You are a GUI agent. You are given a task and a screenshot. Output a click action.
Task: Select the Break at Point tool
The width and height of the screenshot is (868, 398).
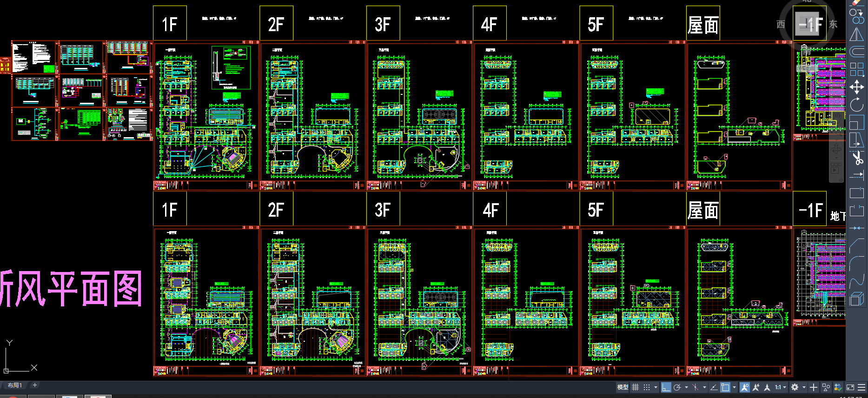[x=857, y=193]
